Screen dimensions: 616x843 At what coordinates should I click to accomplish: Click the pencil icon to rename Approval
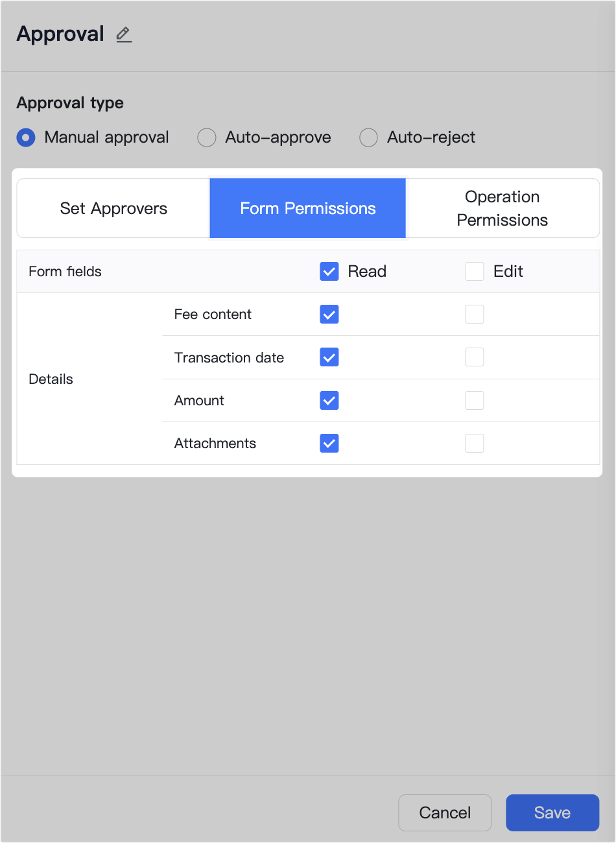point(124,35)
